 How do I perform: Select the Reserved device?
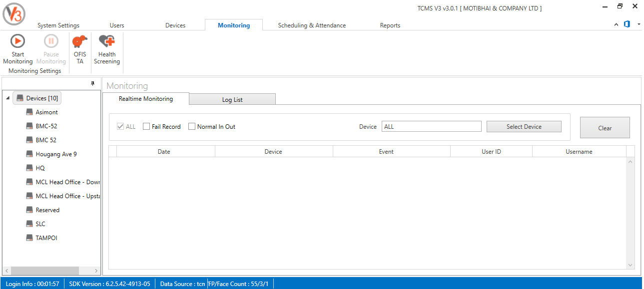click(47, 210)
